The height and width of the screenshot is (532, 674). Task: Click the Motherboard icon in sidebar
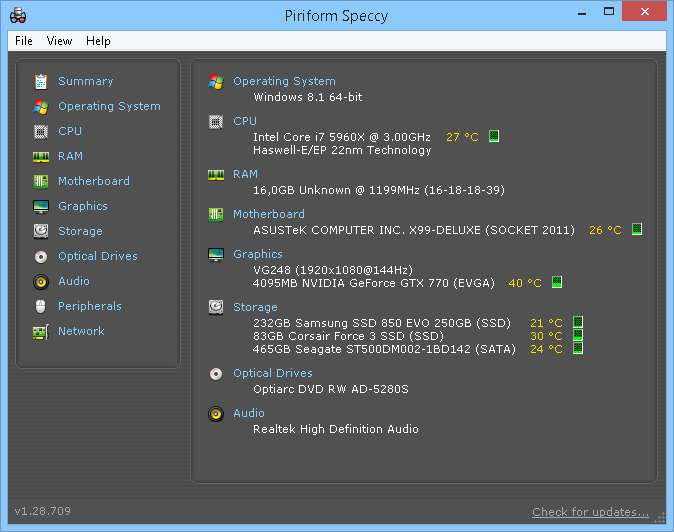tap(41, 181)
